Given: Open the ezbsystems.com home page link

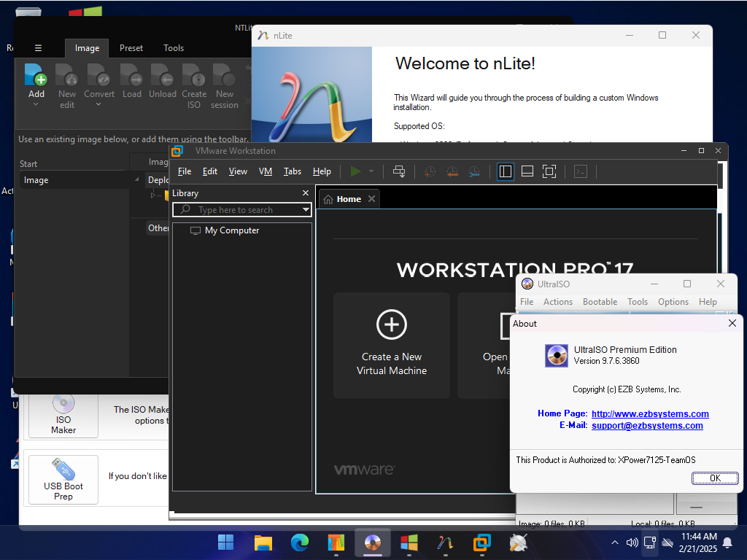Looking at the screenshot, I should [x=650, y=414].
